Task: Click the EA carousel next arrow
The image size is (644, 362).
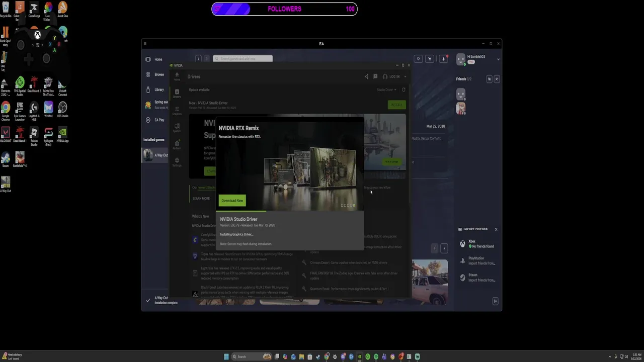Action: click(444, 248)
